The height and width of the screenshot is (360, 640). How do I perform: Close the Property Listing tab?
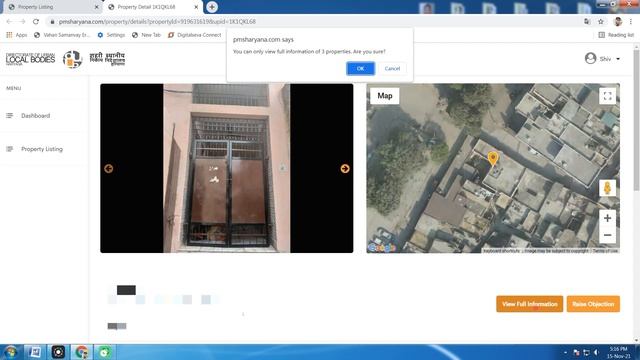coord(97,7)
